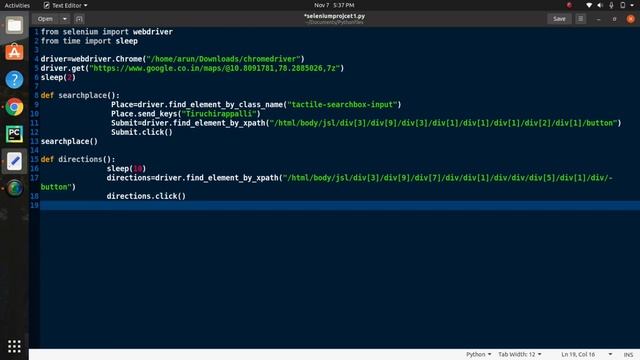Click 'from selenium import webdriver' line
This screenshot has height=360, width=640.
point(107,31)
